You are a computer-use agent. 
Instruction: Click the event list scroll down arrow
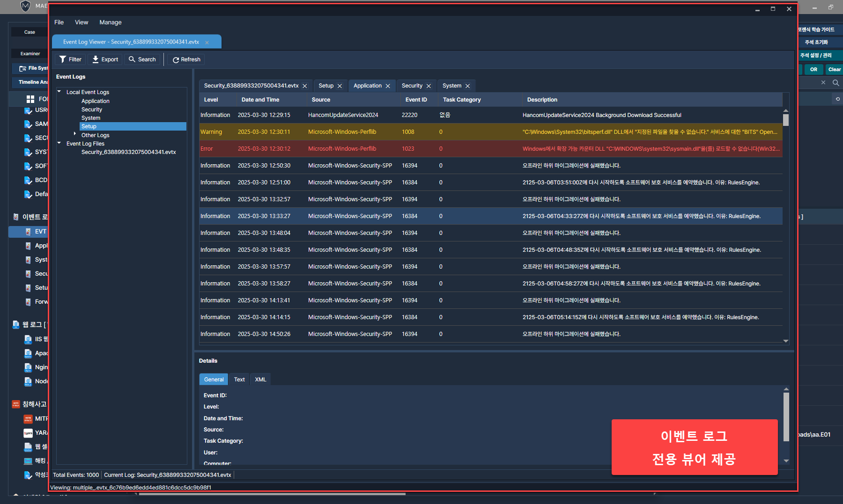tap(786, 341)
